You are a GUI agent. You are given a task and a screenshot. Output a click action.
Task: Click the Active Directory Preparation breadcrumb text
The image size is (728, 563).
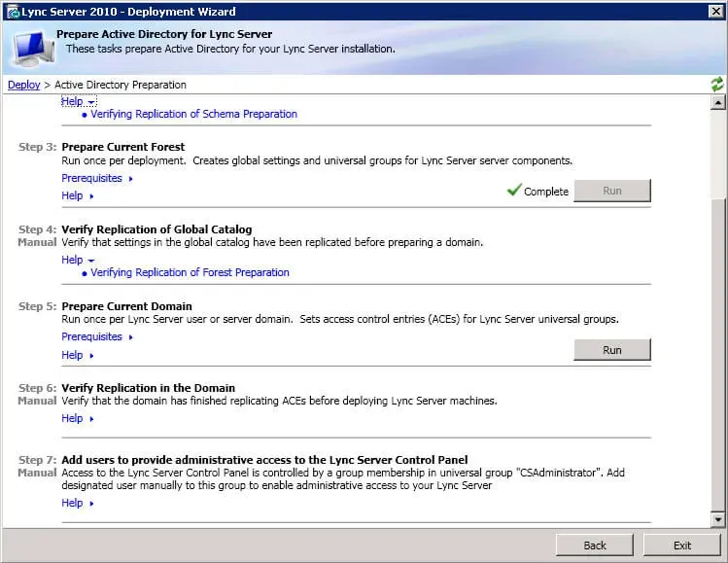[x=121, y=85]
